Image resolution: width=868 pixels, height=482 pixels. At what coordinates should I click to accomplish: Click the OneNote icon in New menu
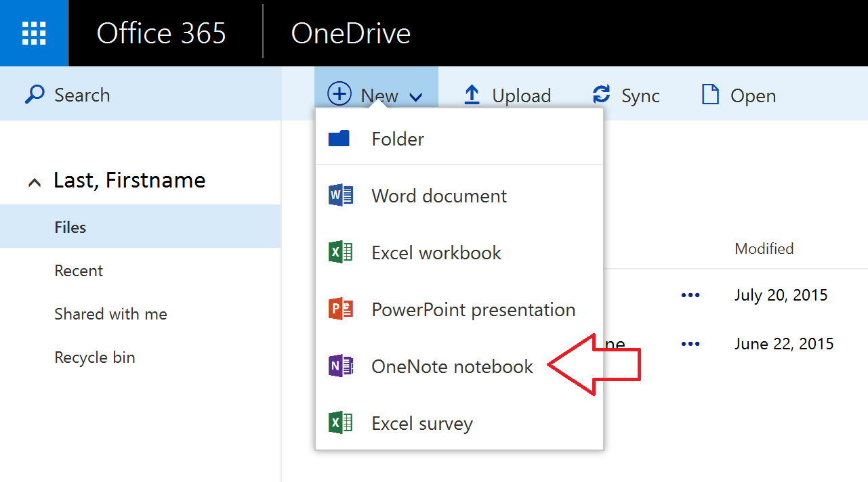[x=340, y=366]
